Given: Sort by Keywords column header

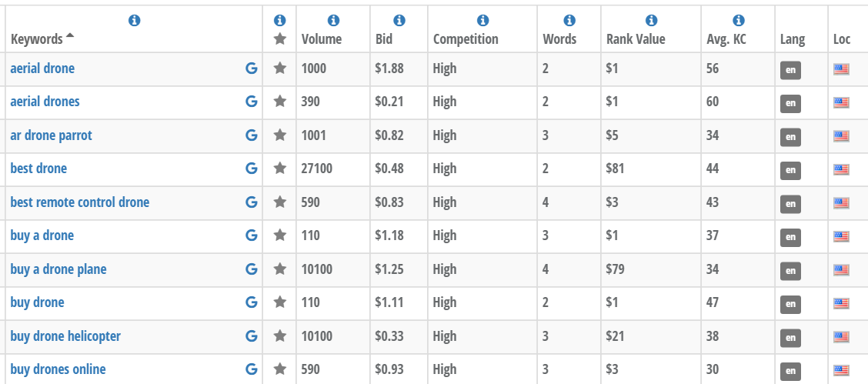Looking at the screenshot, I should [37, 39].
